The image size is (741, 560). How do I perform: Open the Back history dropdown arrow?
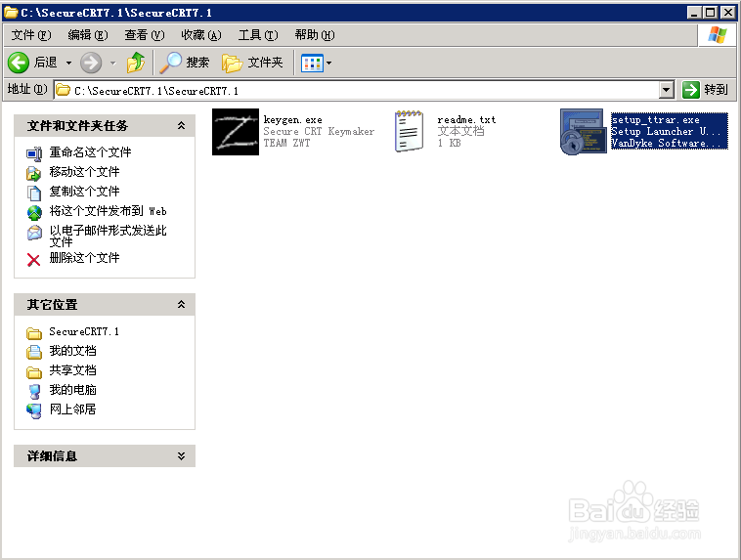coord(69,63)
